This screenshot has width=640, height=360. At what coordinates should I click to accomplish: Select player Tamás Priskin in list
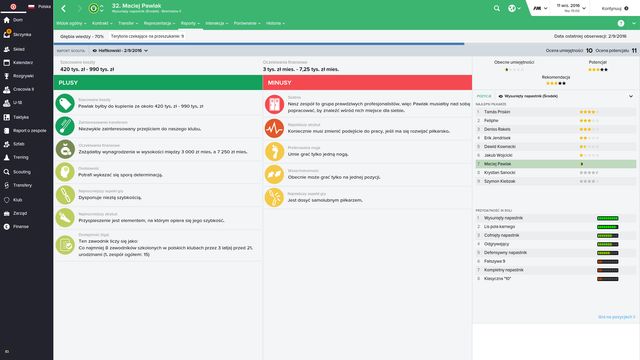pyautogui.click(x=556, y=112)
